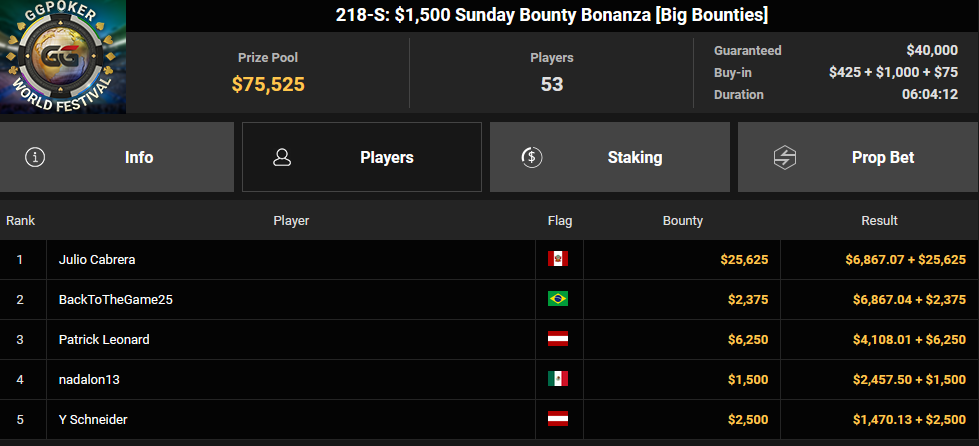
Task: Click Austria flag for Y Schneider
Action: [558, 419]
